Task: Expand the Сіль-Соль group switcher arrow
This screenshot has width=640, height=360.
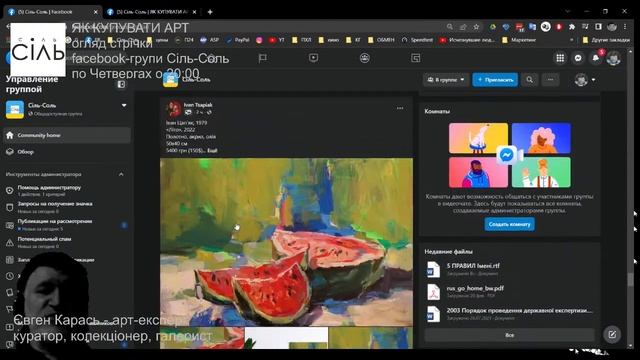Action: click(x=124, y=105)
